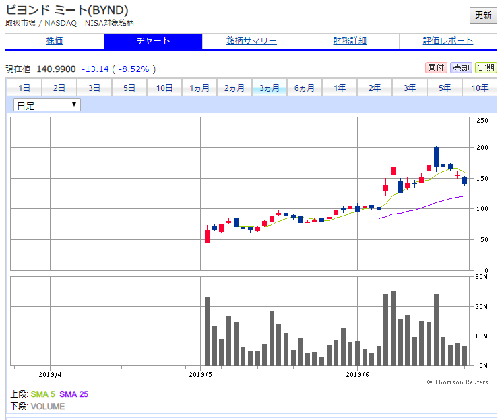
Task: Select the チャート tab
Action: [153, 41]
